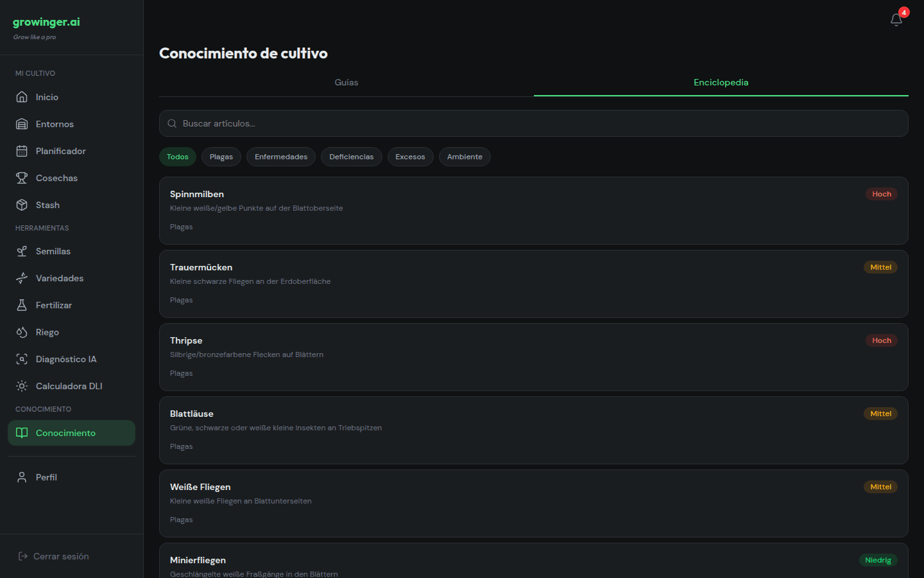Filter articles by Deficiencias
This screenshot has height=578, width=924.
pos(352,157)
